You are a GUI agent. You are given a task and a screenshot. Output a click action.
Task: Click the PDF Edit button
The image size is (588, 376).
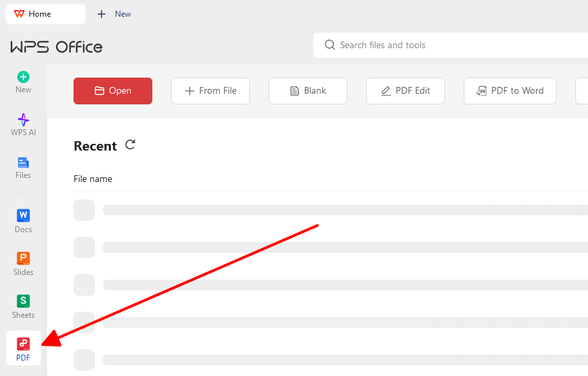406,91
